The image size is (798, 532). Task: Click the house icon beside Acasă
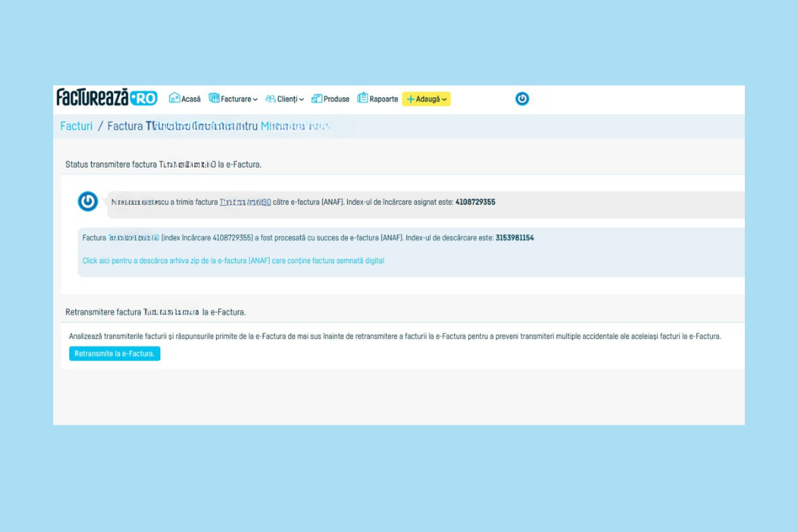tap(174, 98)
